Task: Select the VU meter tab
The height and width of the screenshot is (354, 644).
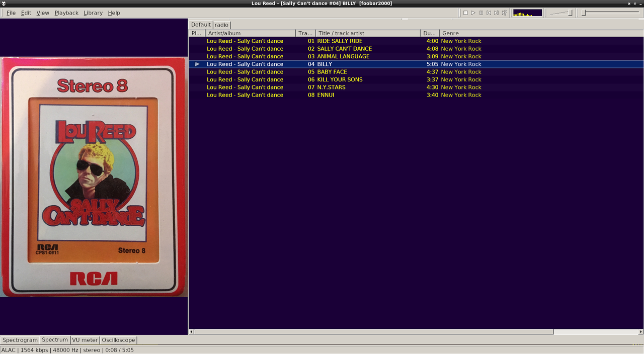Action: [x=85, y=340]
